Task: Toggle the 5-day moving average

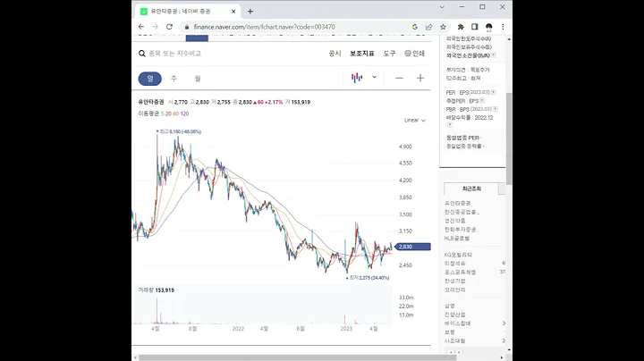Action: point(162,113)
